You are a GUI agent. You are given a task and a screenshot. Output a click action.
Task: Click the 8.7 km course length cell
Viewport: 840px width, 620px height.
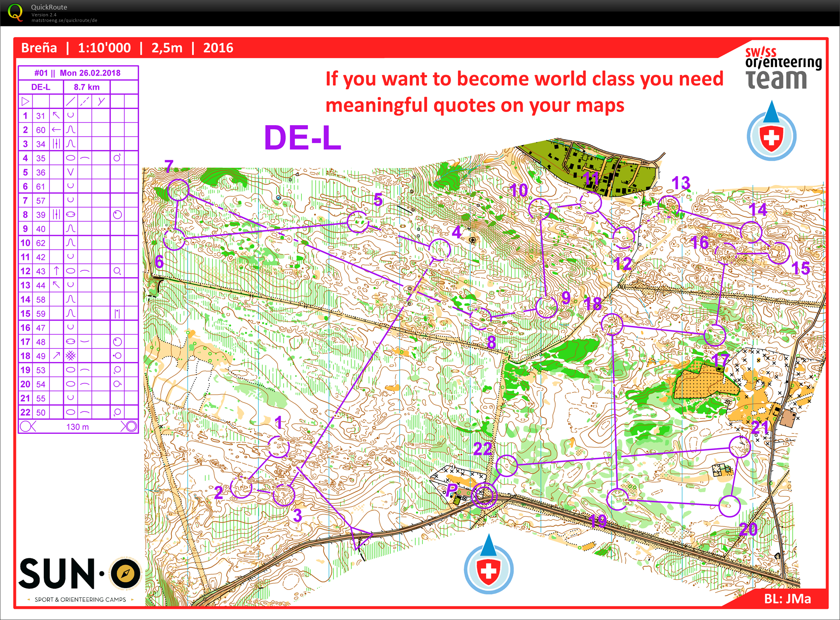87,87
